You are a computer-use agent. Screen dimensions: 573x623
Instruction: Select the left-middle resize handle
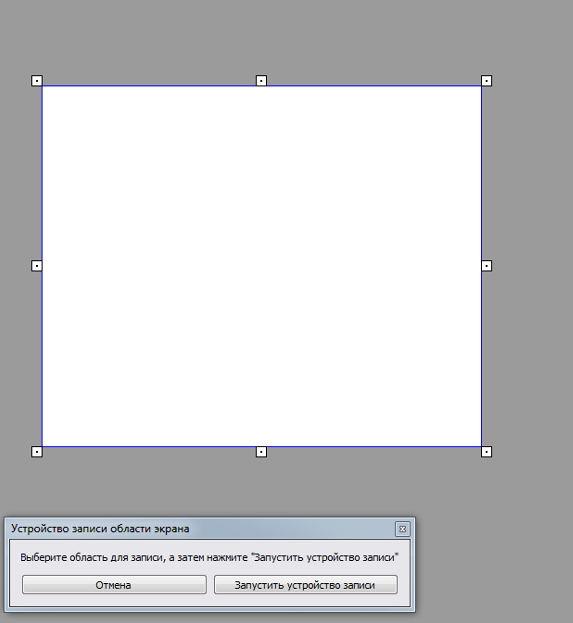[x=37, y=266]
